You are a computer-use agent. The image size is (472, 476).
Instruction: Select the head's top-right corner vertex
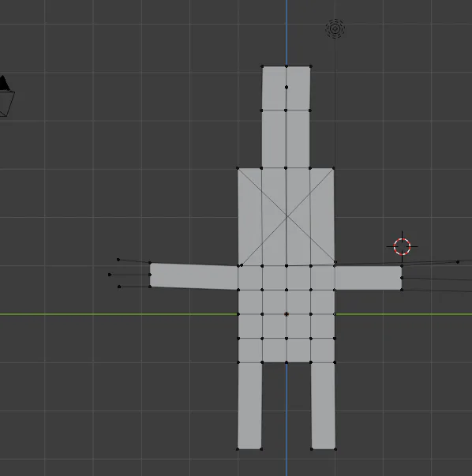[310, 66]
